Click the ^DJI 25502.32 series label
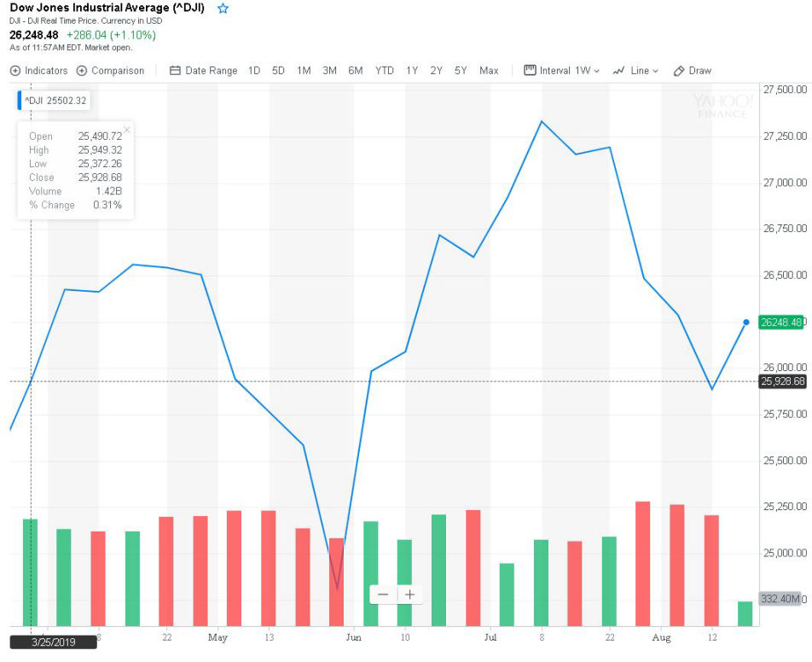 point(54,101)
